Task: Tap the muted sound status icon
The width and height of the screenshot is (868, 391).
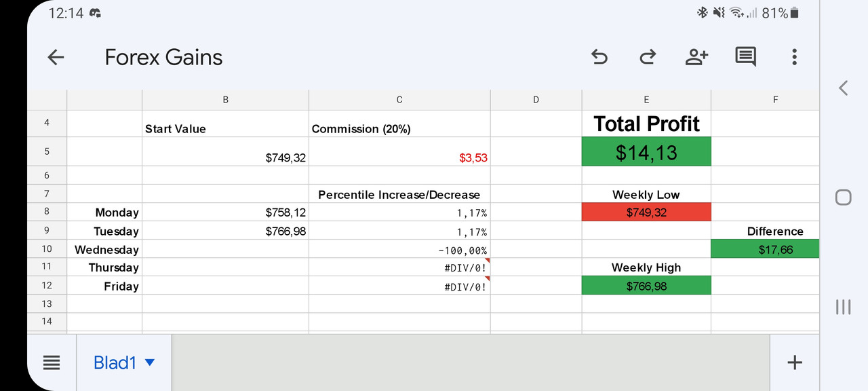Action: [719, 13]
